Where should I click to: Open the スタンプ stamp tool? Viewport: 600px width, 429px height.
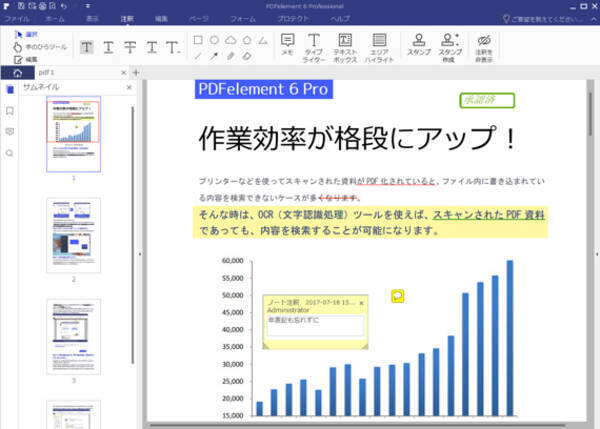(x=418, y=44)
